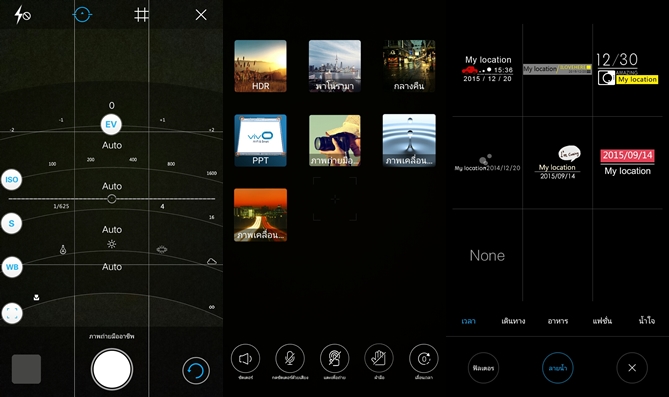This screenshot has width=669, height=397.
Task: Select the ISO control button
Action: click(12, 180)
